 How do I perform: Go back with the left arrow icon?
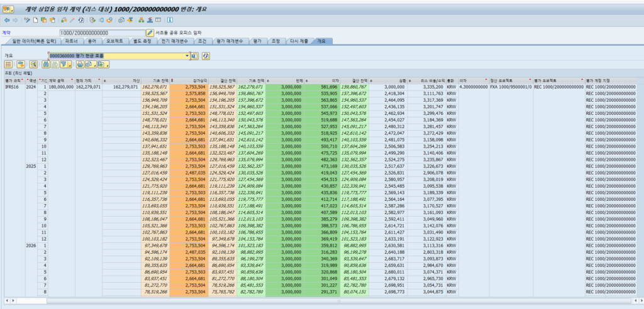click(7, 20)
